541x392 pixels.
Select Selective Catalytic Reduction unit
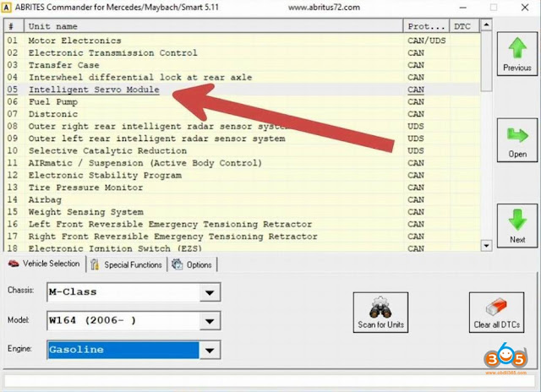point(242,150)
